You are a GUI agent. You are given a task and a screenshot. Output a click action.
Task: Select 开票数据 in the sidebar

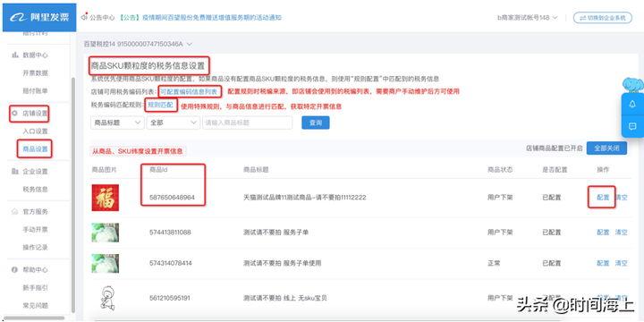[35, 73]
